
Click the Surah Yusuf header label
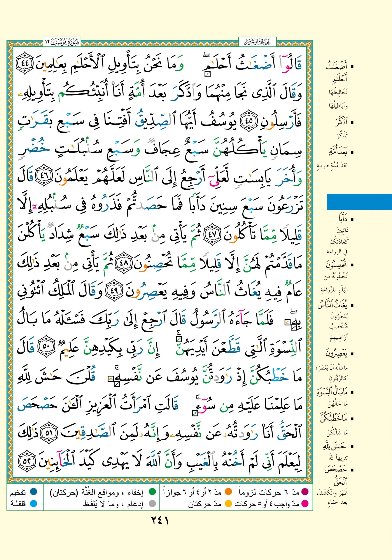pyautogui.click(x=62, y=42)
